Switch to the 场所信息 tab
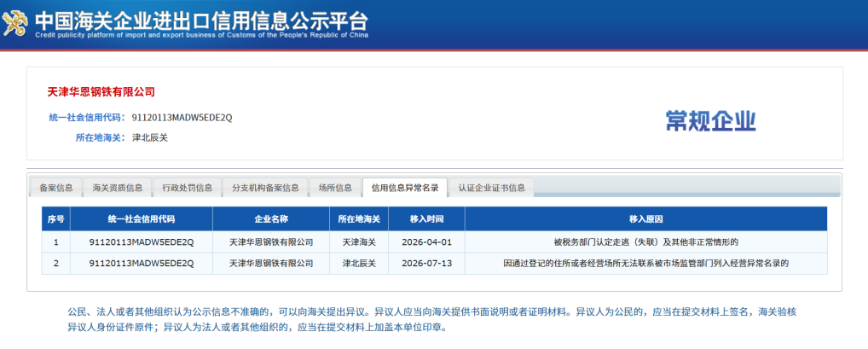This screenshot has width=868, height=349. tap(335, 188)
